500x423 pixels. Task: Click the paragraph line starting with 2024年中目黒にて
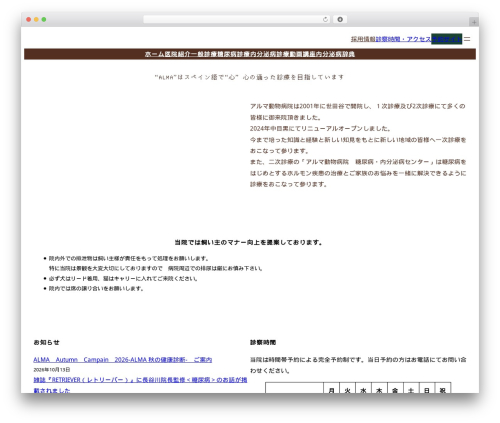pyautogui.click(x=321, y=128)
